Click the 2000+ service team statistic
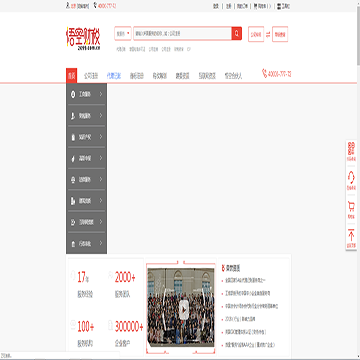The height and width of the screenshot is (360, 360). coord(125,277)
